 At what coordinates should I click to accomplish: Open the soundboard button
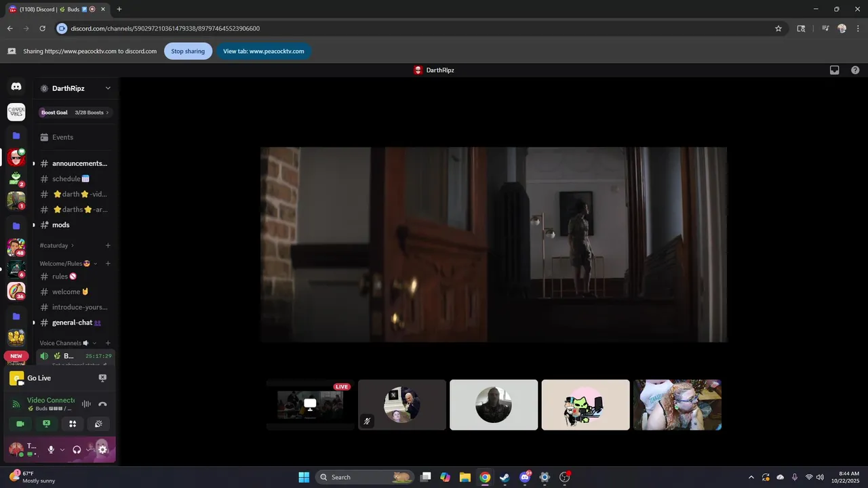(x=98, y=424)
